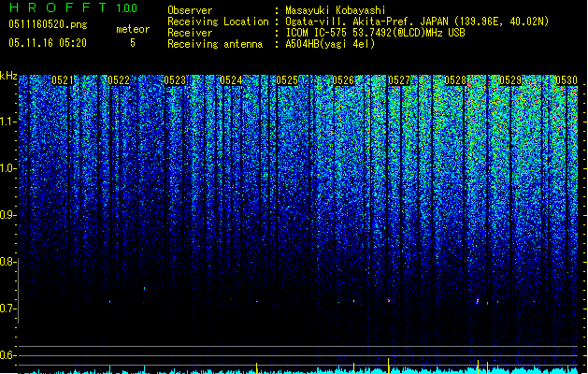Click the 0.9 kHz axis label

pos(7,215)
